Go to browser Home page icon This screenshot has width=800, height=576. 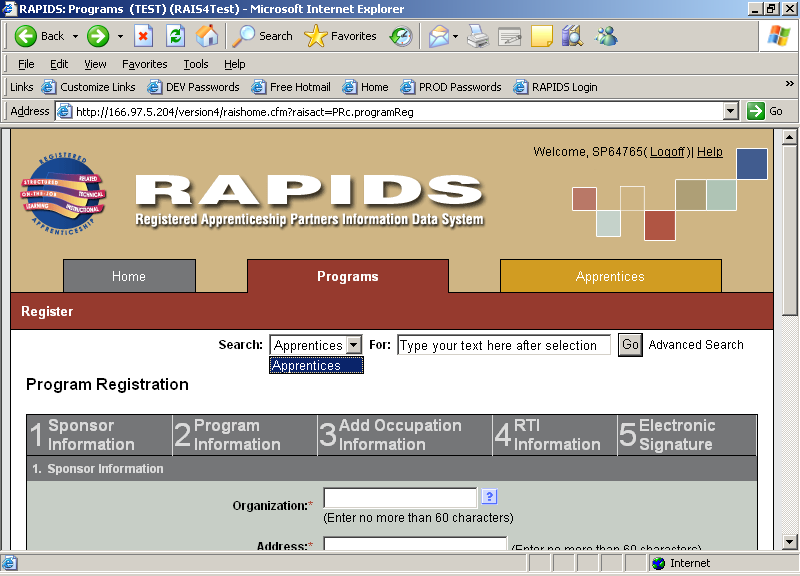tap(207, 36)
